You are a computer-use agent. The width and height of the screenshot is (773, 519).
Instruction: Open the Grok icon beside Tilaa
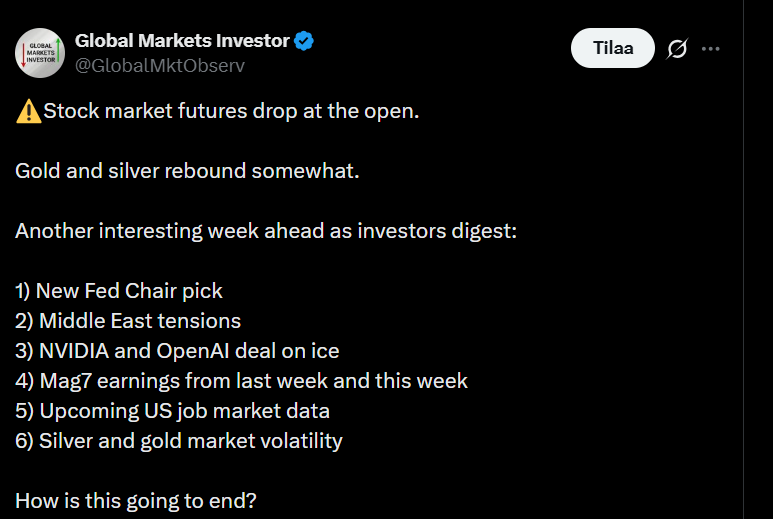click(677, 48)
